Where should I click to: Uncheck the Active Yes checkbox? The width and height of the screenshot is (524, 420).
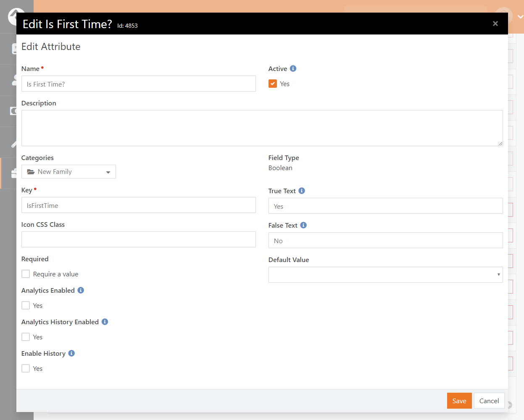[x=273, y=84]
